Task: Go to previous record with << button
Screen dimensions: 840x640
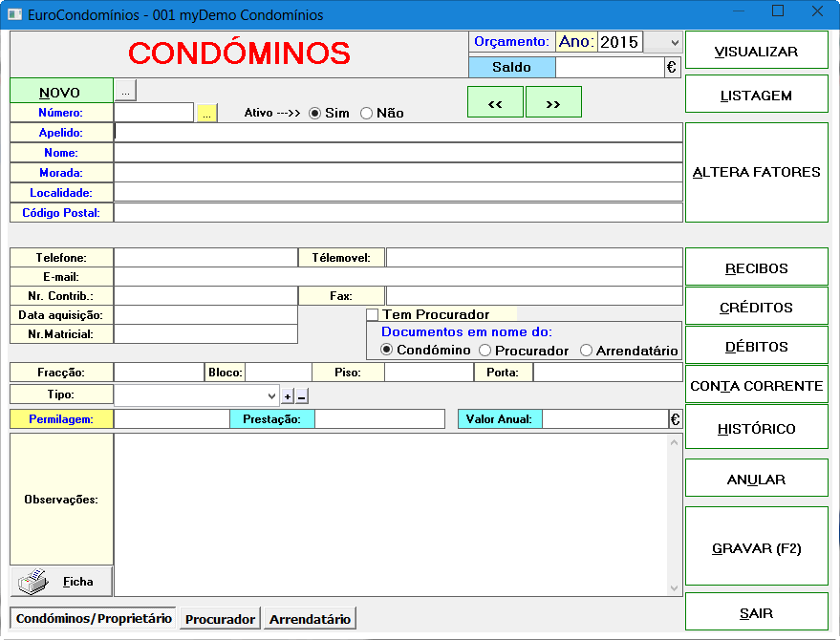Action: (495, 103)
